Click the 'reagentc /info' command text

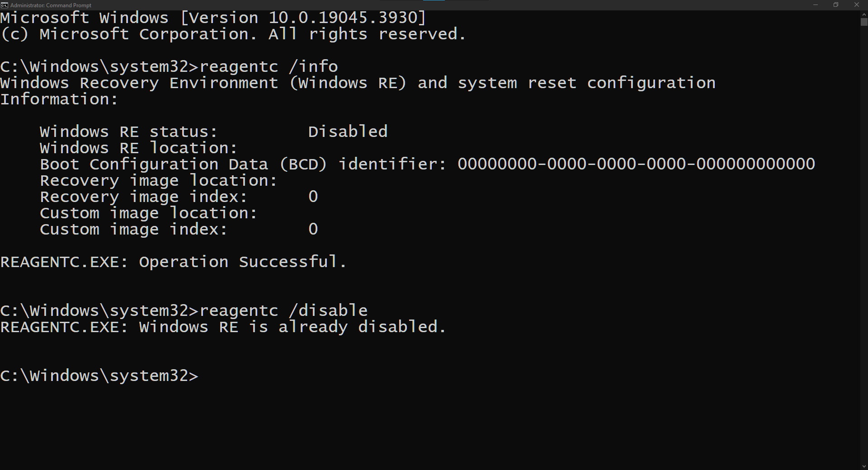tap(269, 67)
